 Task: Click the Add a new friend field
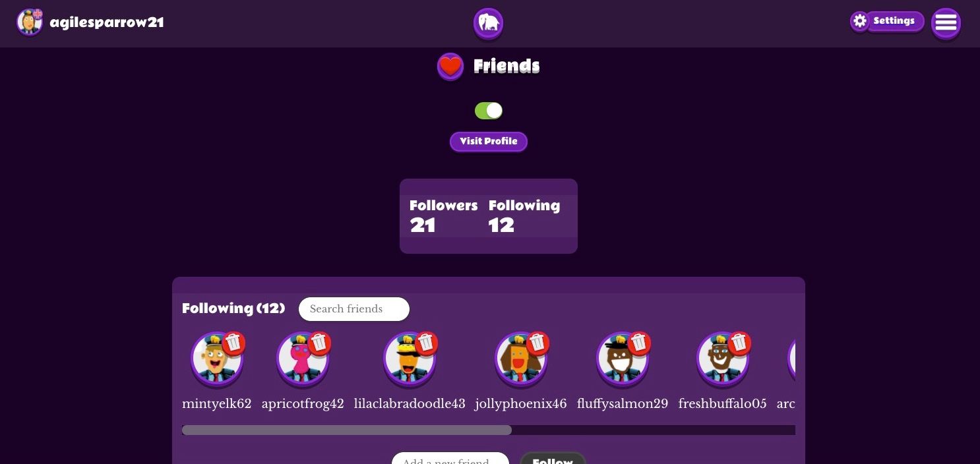click(x=450, y=459)
